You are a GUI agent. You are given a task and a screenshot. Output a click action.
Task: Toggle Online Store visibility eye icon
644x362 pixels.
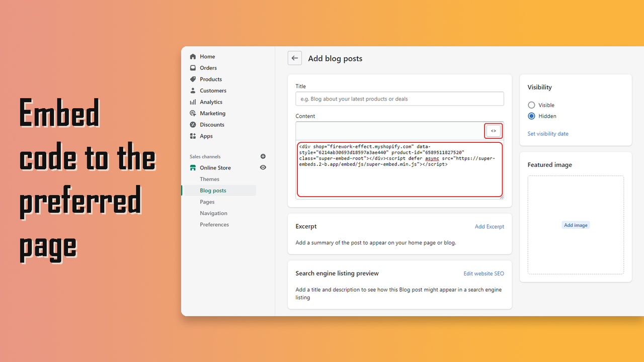click(x=263, y=167)
